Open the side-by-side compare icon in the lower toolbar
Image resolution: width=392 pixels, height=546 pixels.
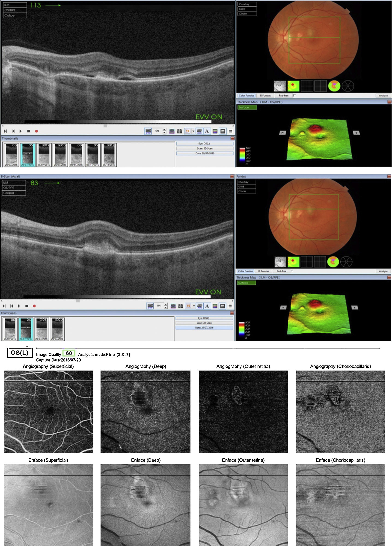pos(181,306)
